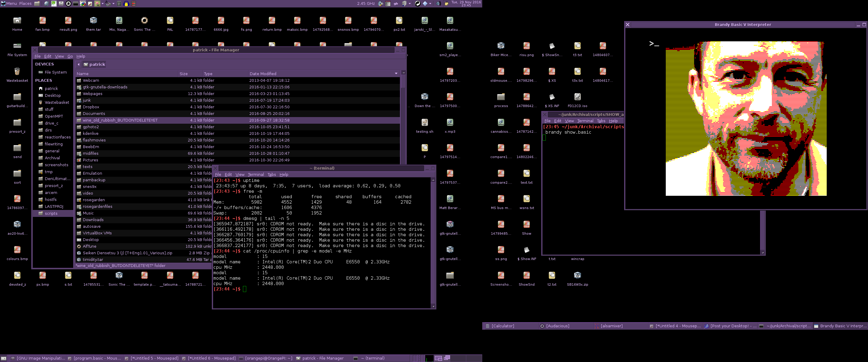Open dropdown arrow beside blue diamond icon
Viewport: 868px width, 362px height.
pos(430,4)
